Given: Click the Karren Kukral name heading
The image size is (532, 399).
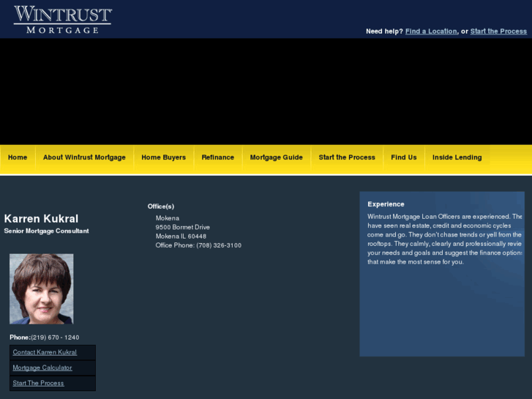Looking at the screenshot, I should point(42,219).
